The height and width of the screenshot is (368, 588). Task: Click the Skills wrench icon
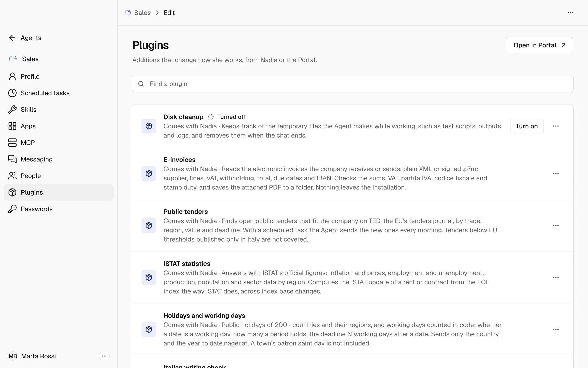coord(12,109)
